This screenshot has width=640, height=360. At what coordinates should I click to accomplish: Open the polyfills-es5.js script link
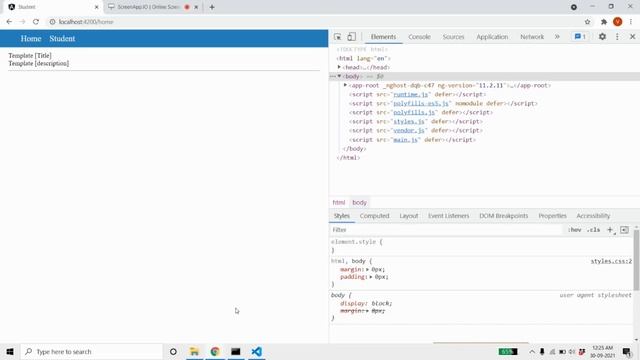(x=421, y=103)
